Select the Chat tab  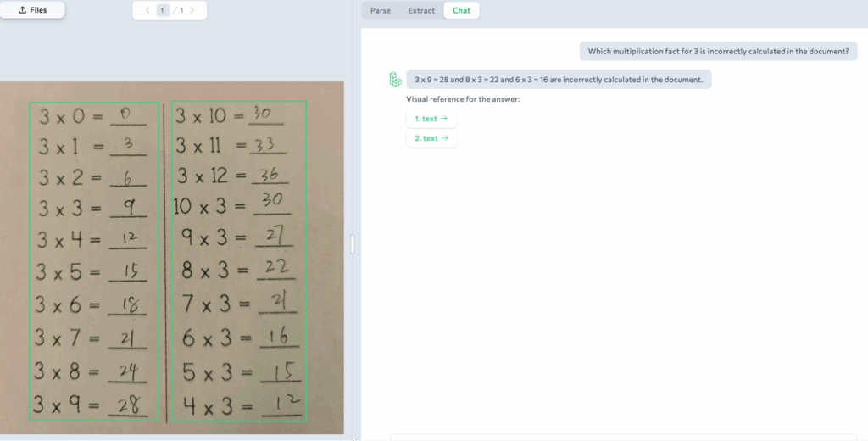[461, 10]
